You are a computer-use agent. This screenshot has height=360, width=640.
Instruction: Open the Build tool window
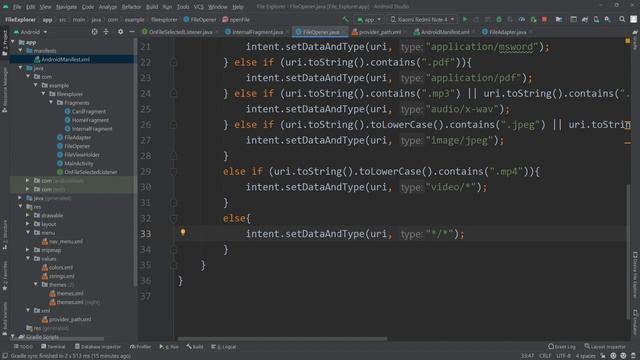pyautogui.click(x=195, y=347)
